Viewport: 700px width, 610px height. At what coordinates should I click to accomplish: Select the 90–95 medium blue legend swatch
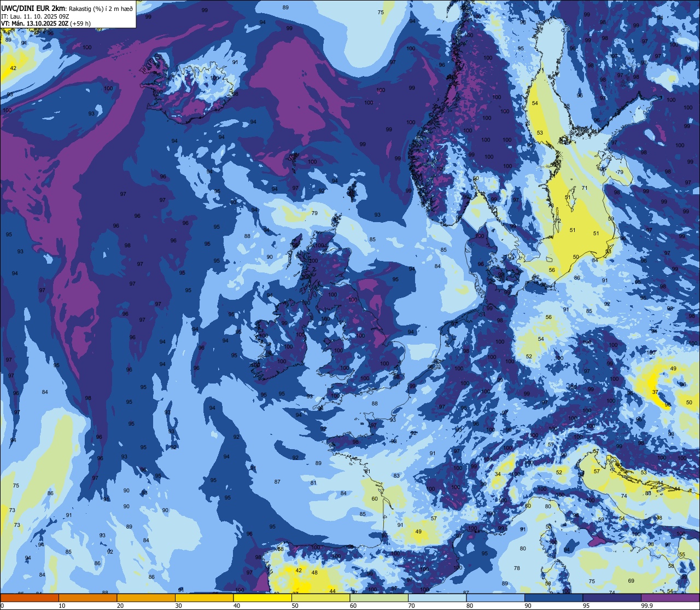pos(553,597)
